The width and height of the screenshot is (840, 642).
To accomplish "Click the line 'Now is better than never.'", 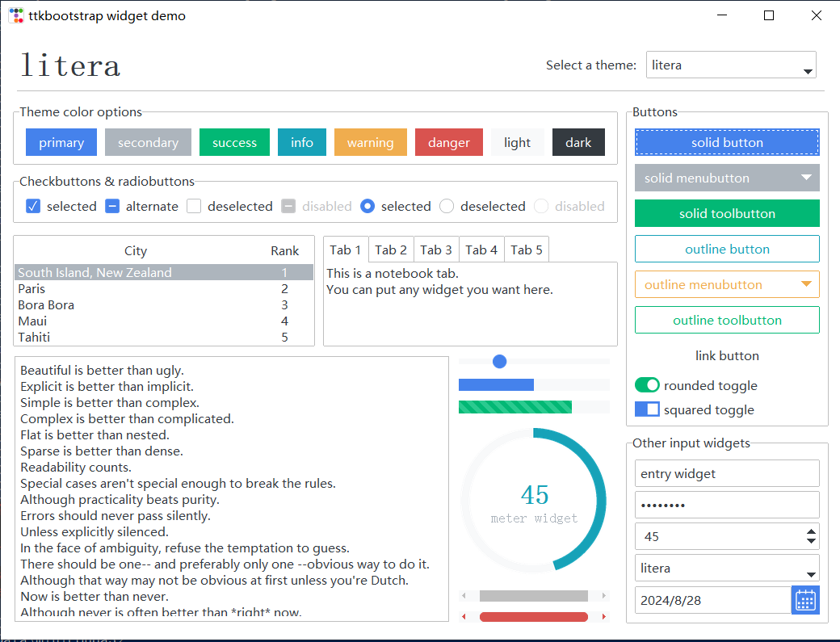I will [x=94, y=596].
